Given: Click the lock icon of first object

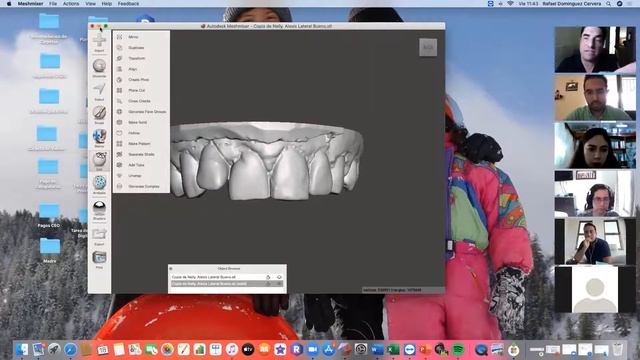Looking at the screenshot, I should tap(268, 277).
